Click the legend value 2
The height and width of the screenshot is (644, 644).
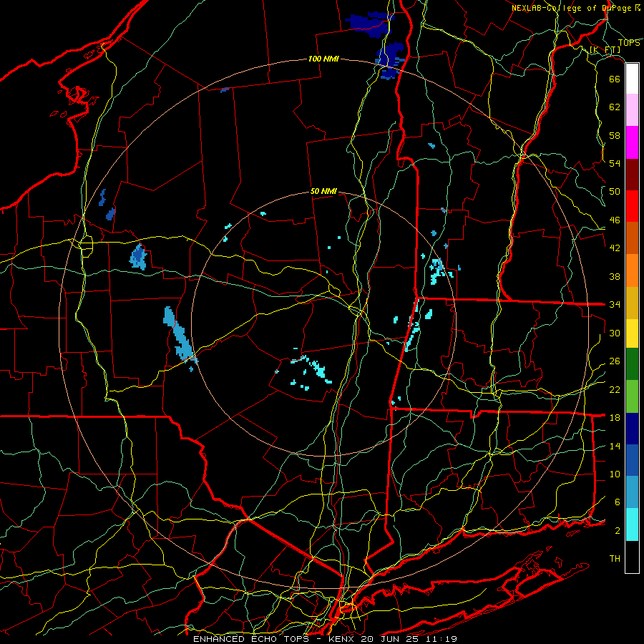click(617, 531)
